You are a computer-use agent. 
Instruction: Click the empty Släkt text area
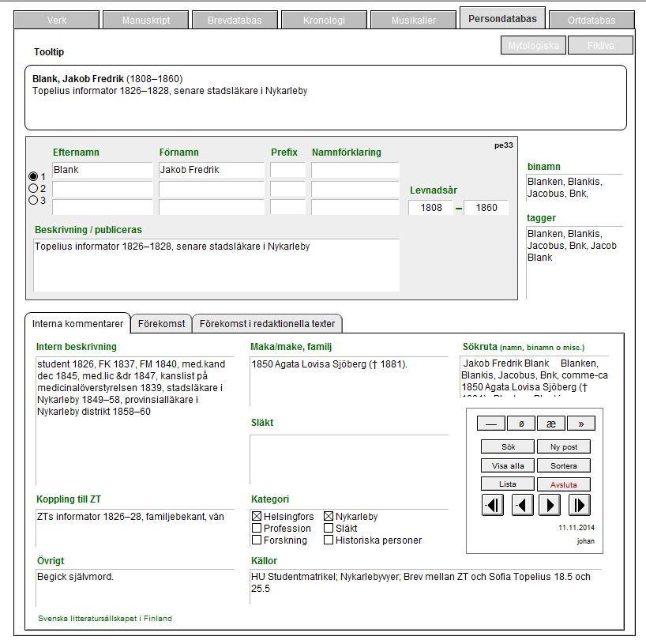click(349, 459)
